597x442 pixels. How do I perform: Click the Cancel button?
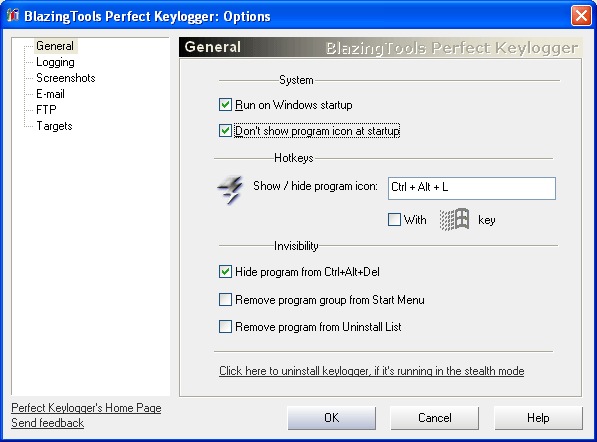tap(435, 418)
